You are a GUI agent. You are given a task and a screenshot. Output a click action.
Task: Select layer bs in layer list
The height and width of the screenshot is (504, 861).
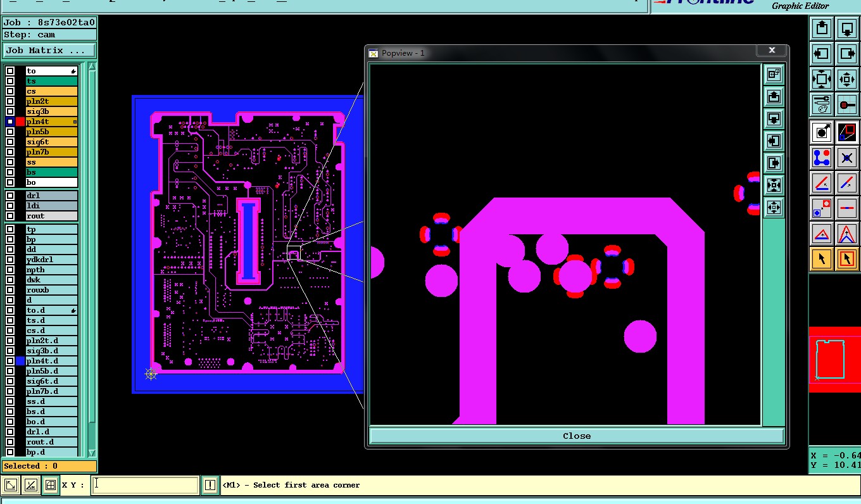point(52,172)
